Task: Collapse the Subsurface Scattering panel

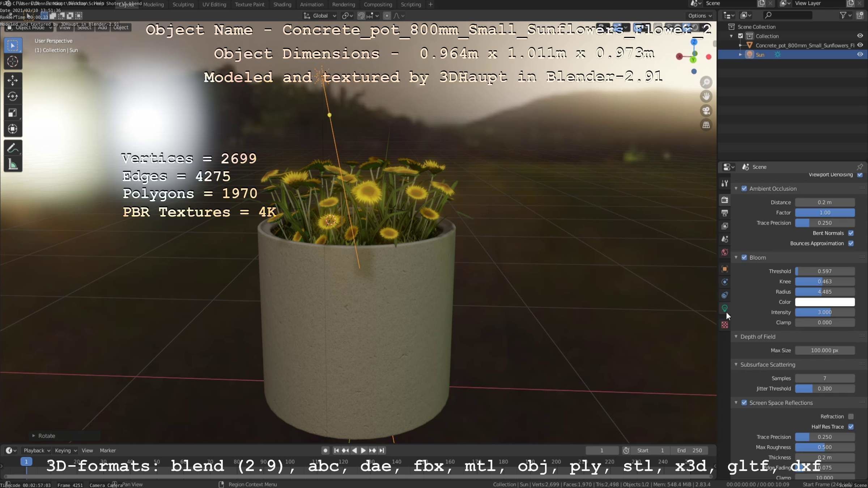Action: [x=736, y=364]
